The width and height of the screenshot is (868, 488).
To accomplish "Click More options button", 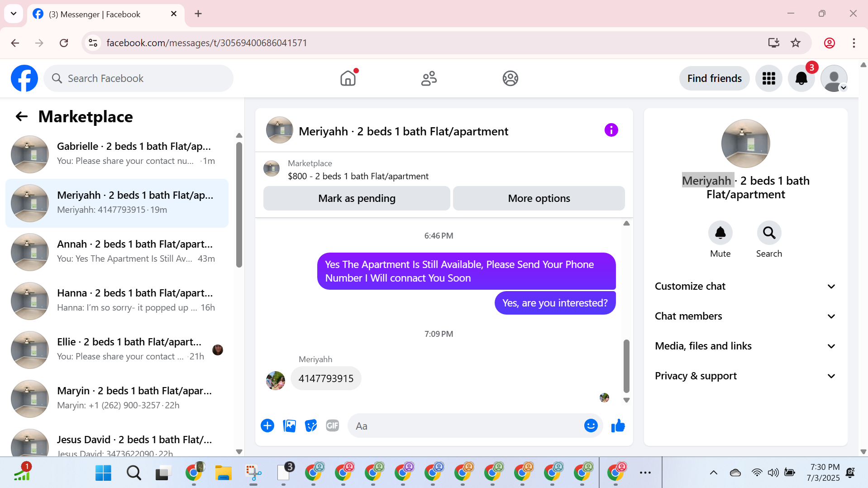I will [539, 198].
